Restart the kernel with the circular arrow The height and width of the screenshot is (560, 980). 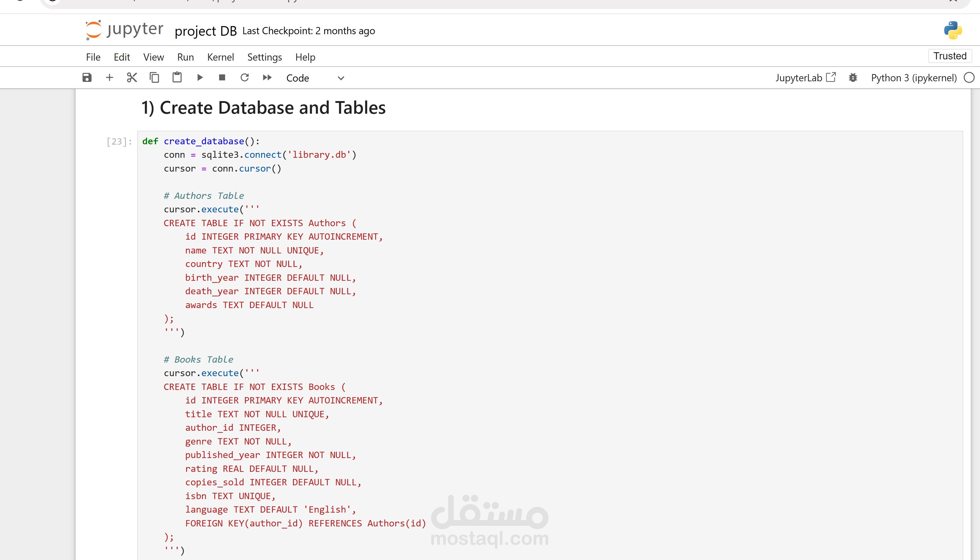[245, 78]
